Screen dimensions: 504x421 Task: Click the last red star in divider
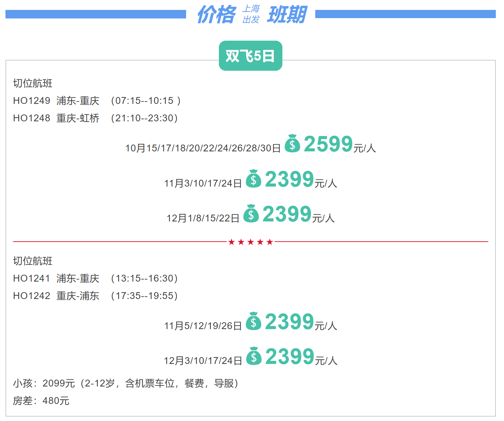[x=270, y=242]
